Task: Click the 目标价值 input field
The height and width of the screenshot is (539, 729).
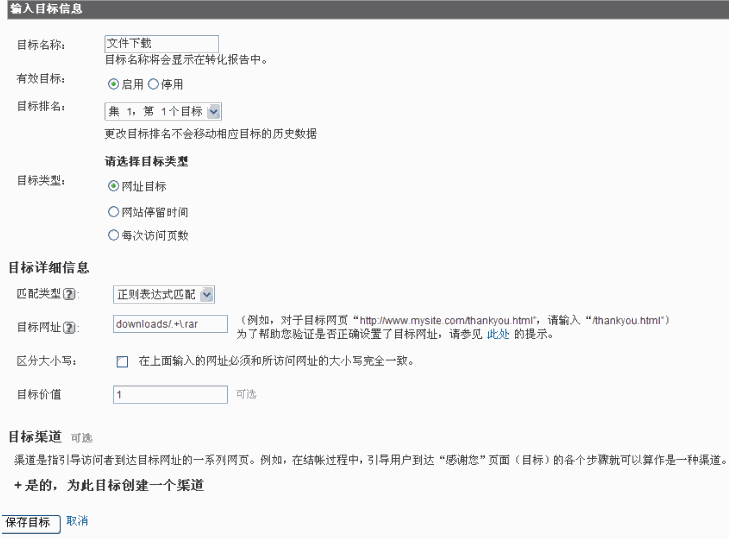Action: click(x=170, y=395)
